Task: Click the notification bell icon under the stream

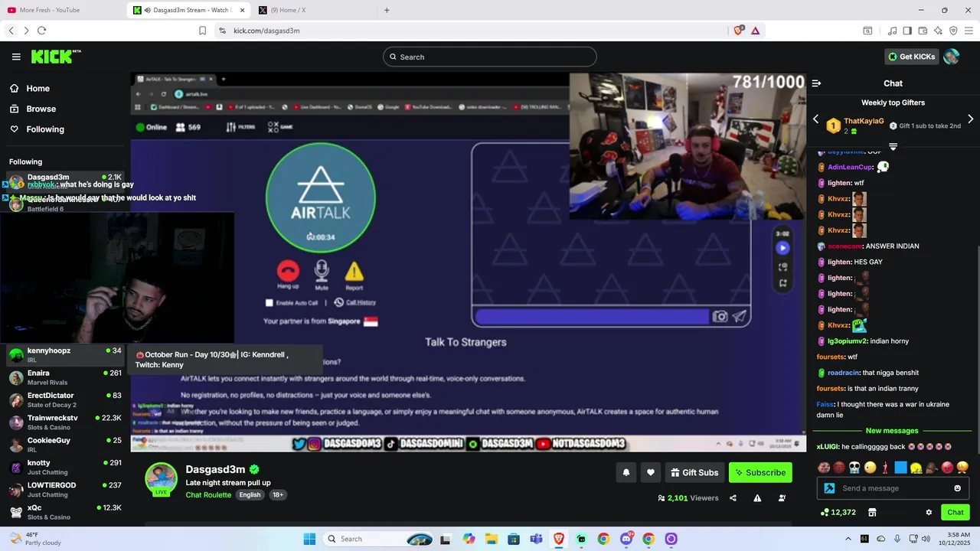Action: pyautogui.click(x=626, y=472)
